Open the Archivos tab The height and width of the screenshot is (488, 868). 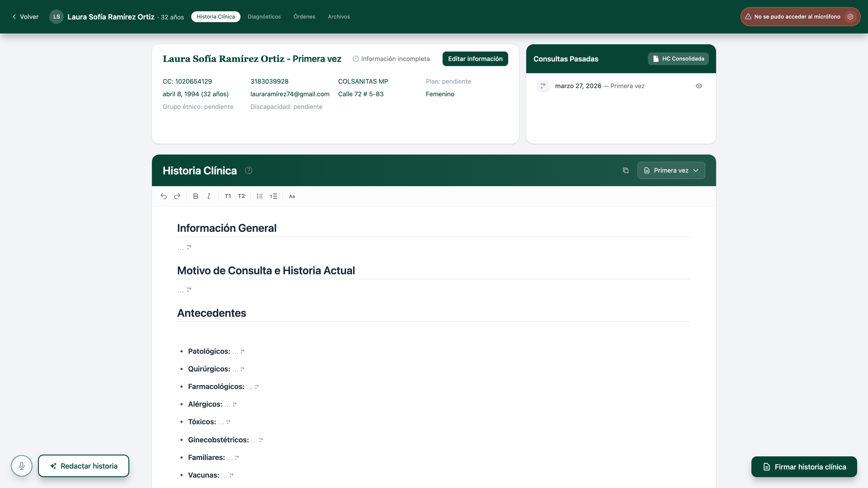coord(339,16)
